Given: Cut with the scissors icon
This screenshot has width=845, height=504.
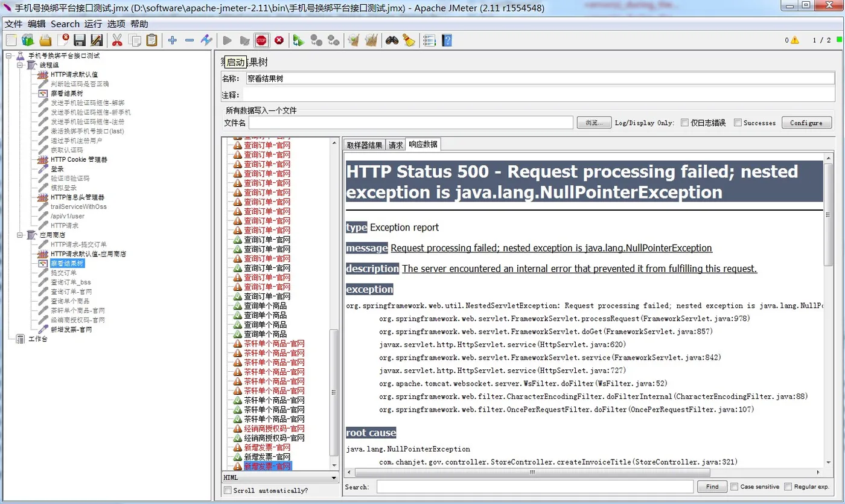Looking at the screenshot, I should click(117, 40).
